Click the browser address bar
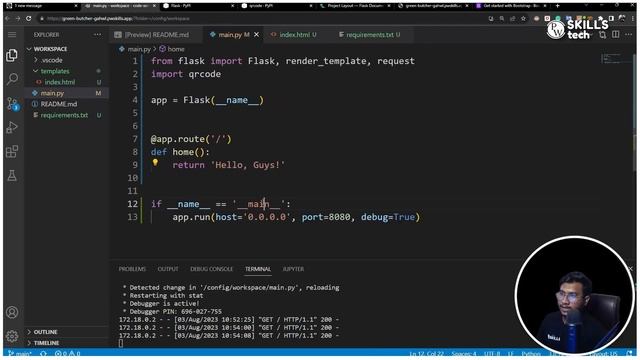 pos(261,18)
